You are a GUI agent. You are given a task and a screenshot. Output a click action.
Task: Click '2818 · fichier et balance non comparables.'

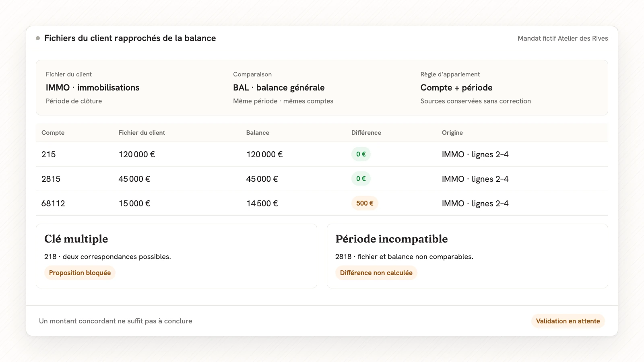[x=404, y=257]
